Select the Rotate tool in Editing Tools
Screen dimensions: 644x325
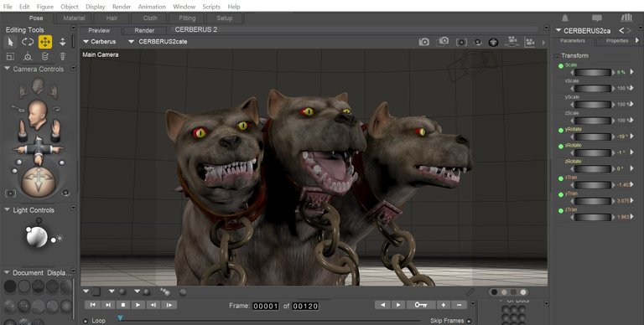[x=28, y=42]
